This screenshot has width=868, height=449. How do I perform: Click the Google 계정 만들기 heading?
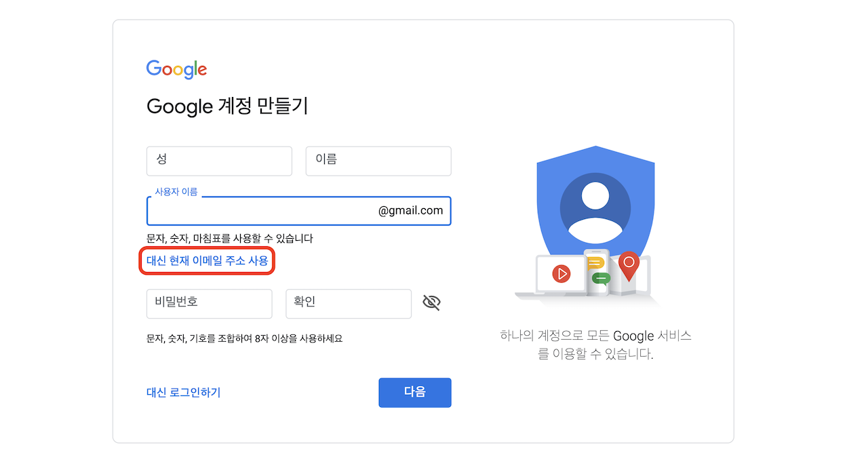(x=227, y=106)
